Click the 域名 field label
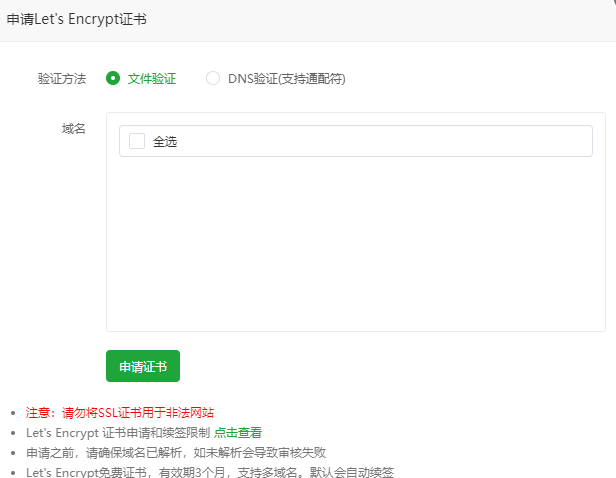 73,128
